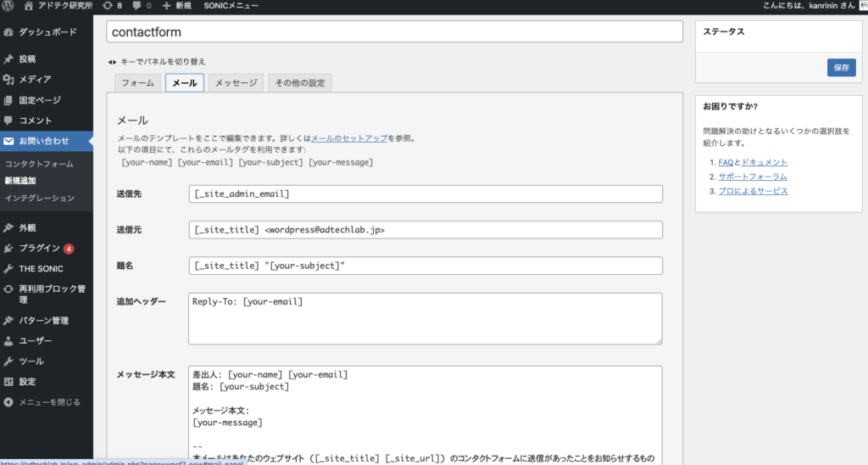
Task: Collapse the sidebar with メニューを閉じる
Action: click(x=42, y=402)
